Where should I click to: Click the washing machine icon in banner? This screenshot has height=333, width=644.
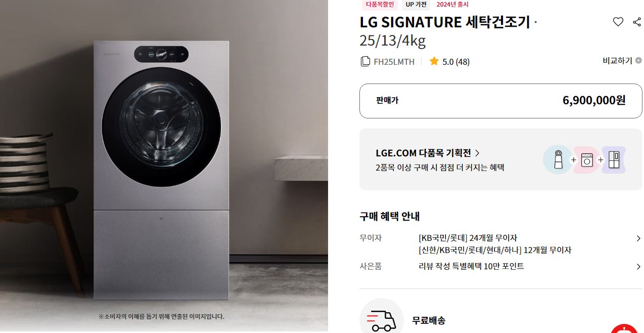(x=587, y=160)
